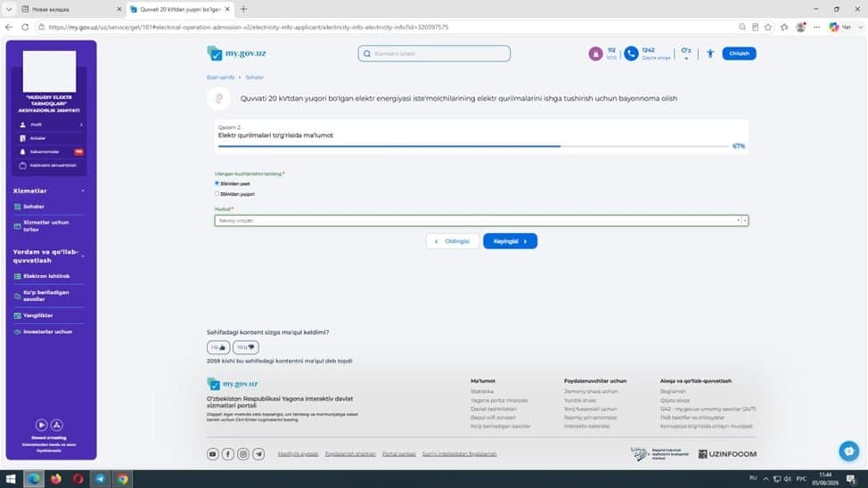Open the O'z language dropdown
Screen dimensions: 868x488
(x=686, y=53)
